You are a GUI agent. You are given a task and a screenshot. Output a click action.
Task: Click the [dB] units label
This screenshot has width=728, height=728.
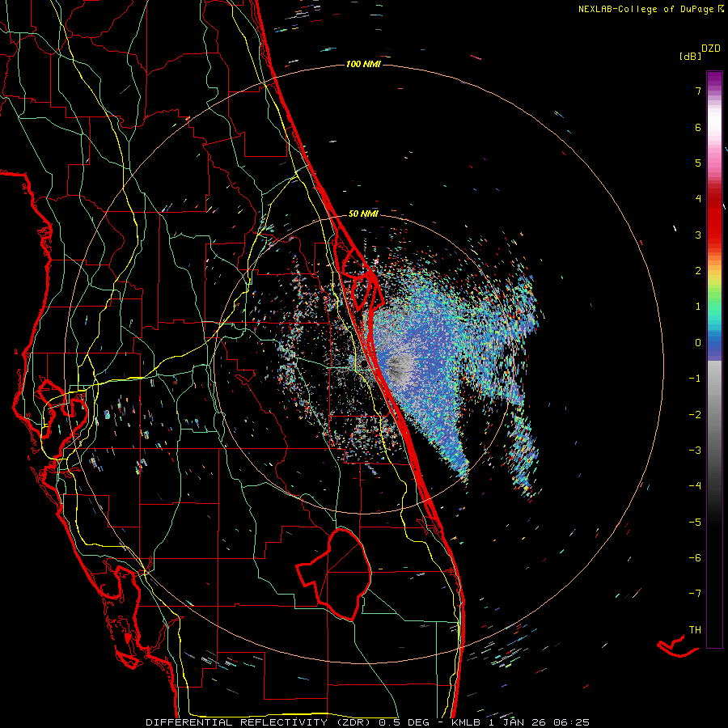(690, 57)
